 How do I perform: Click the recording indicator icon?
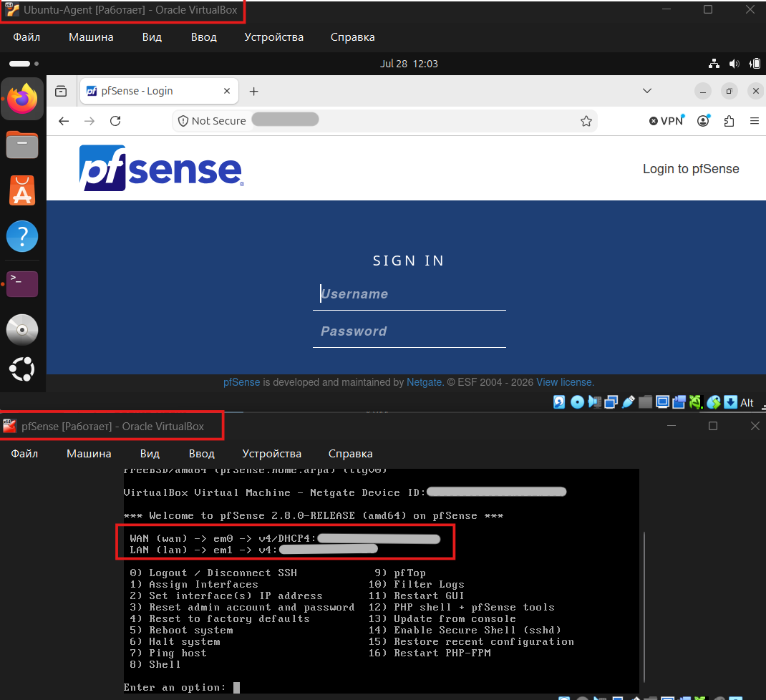coord(679,402)
